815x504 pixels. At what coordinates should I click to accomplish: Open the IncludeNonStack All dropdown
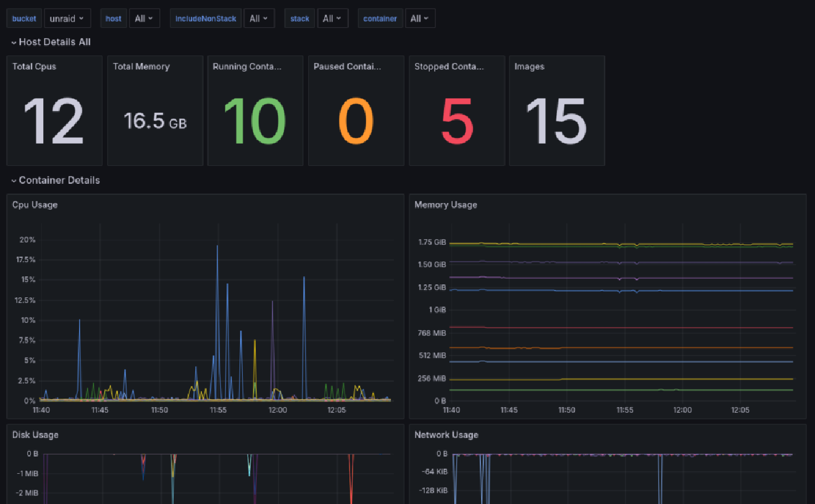tap(259, 18)
